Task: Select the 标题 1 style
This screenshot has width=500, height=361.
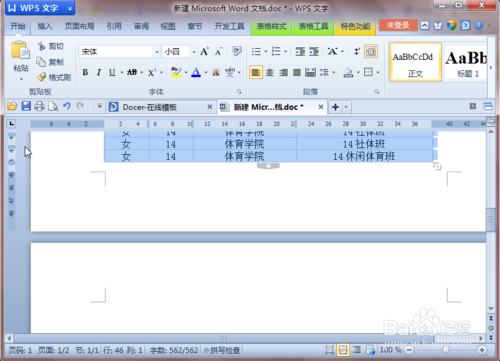Action: click(467, 62)
